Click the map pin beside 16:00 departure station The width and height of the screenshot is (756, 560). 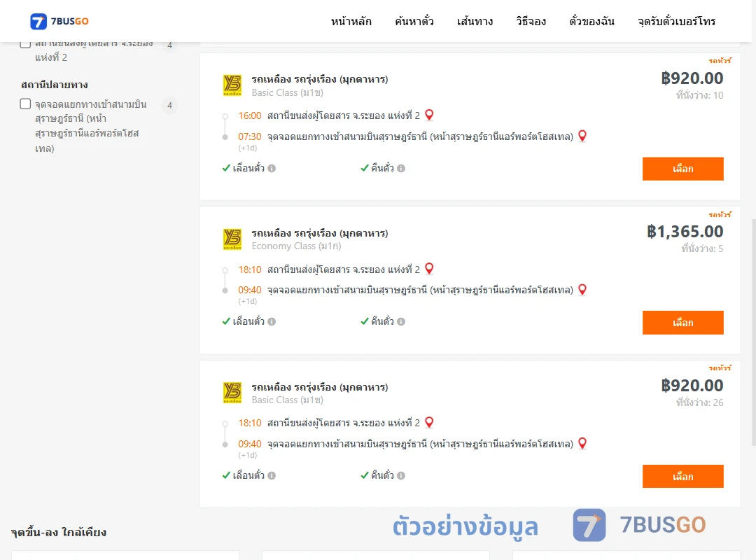[429, 115]
